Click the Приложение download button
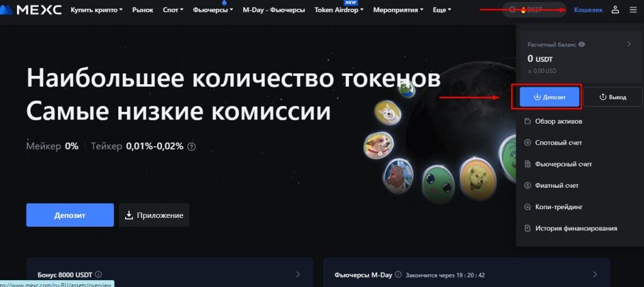 pos(154,215)
